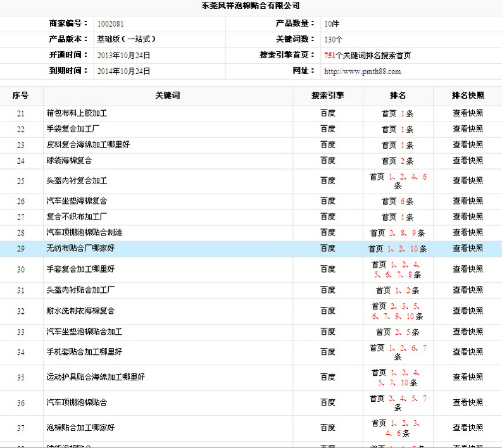The width and height of the screenshot is (502, 448).
Task: Click rank 2 in 球袋海棉复合 row
Action: (x=403, y=161)
